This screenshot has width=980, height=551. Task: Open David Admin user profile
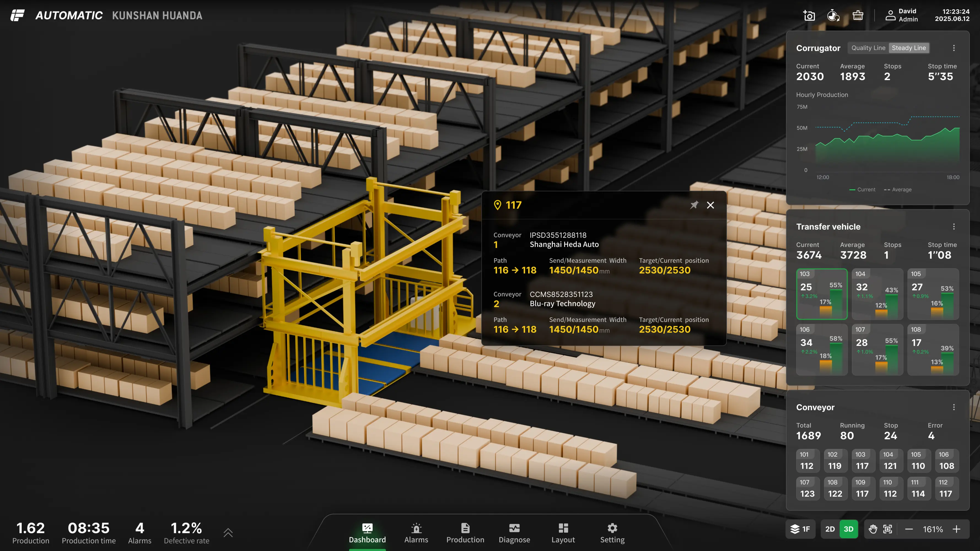point(902,15)
